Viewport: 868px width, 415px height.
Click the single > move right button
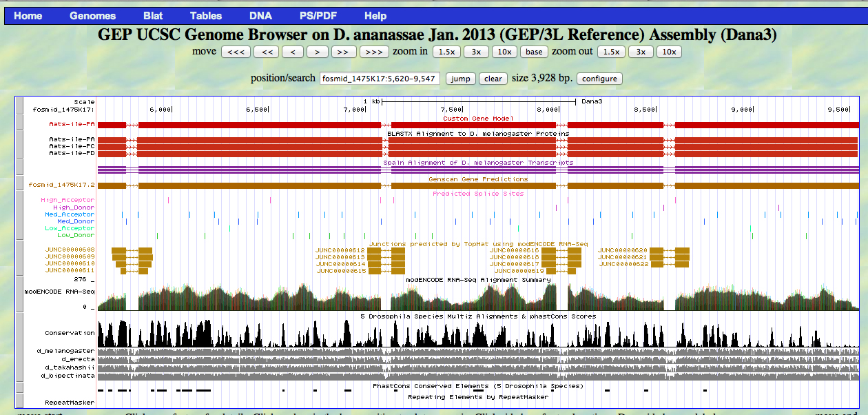tap(317, 52)
